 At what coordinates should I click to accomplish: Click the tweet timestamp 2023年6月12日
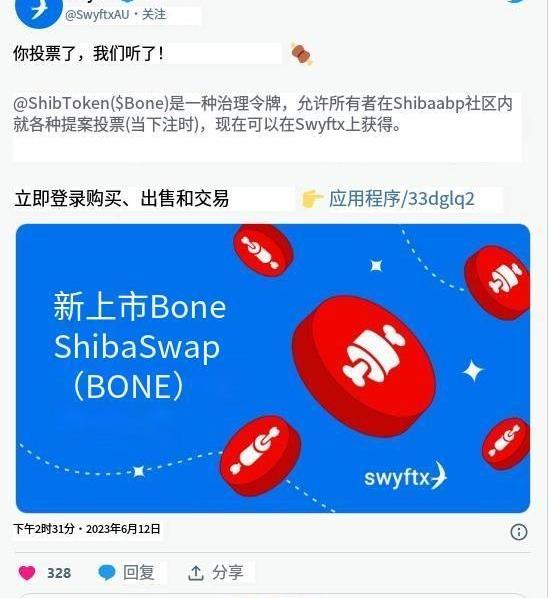pyautogui.click(x=123, y=529)
